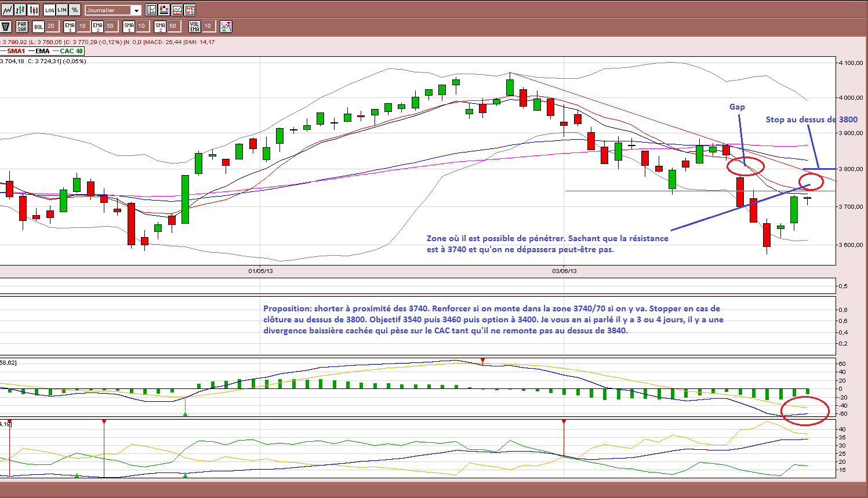Toggle LOG price scale
The height and width of the screenshot is (498, 868).
tap(50, 10)
